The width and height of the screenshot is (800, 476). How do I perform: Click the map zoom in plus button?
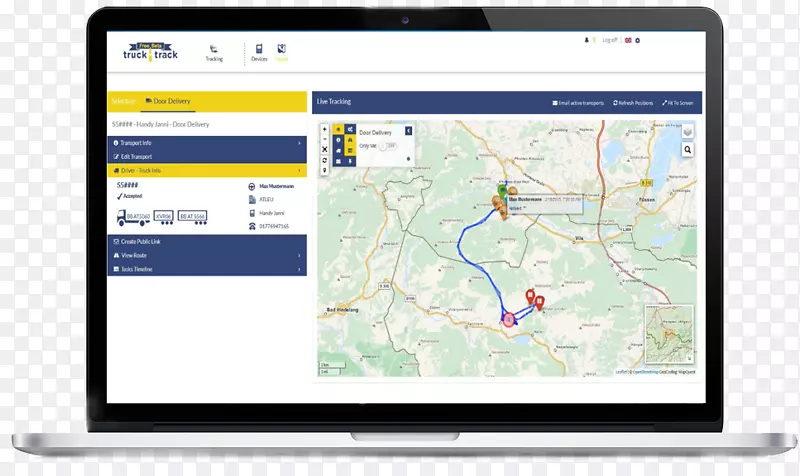[325, 129]
